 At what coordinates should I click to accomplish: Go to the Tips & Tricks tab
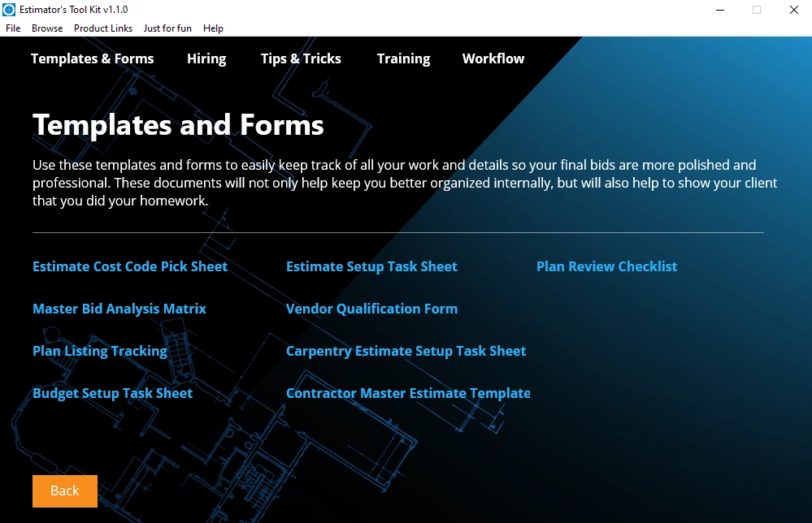click(301, 58)
